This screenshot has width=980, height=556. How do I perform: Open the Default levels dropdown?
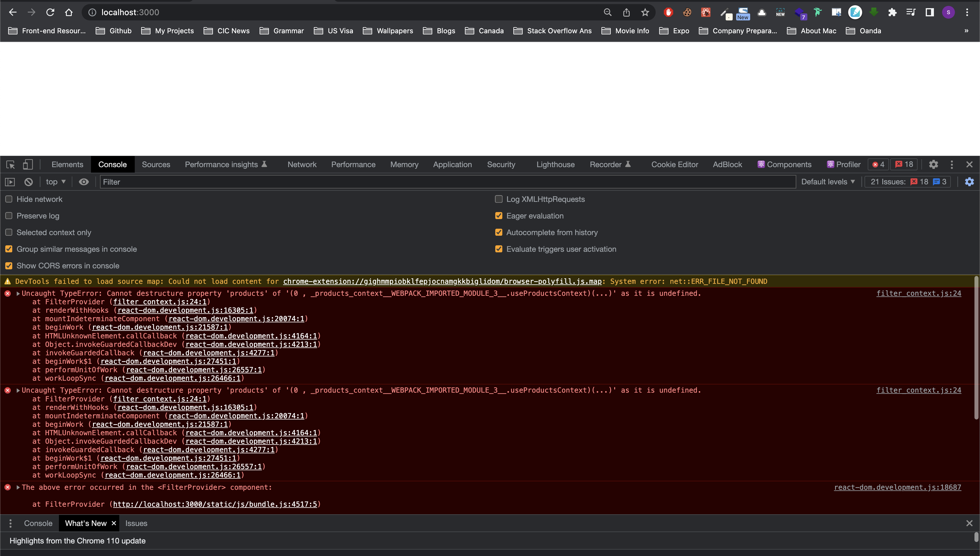coord(828,182)
